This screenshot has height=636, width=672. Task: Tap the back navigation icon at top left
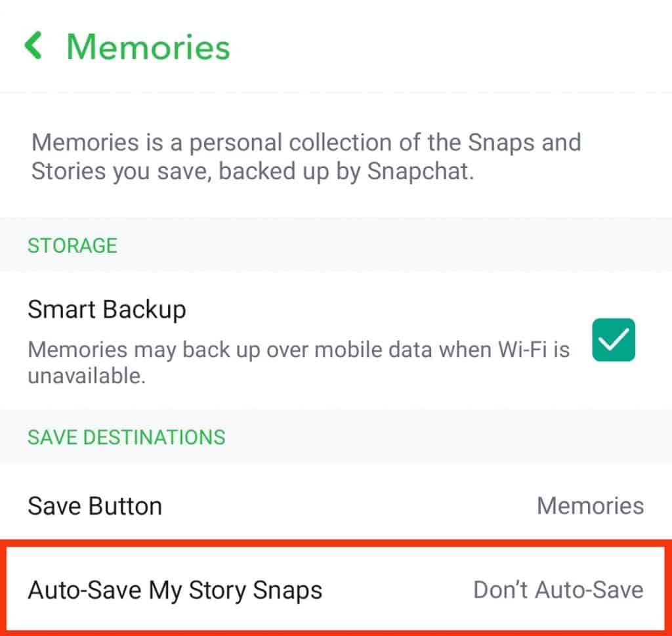33,46
